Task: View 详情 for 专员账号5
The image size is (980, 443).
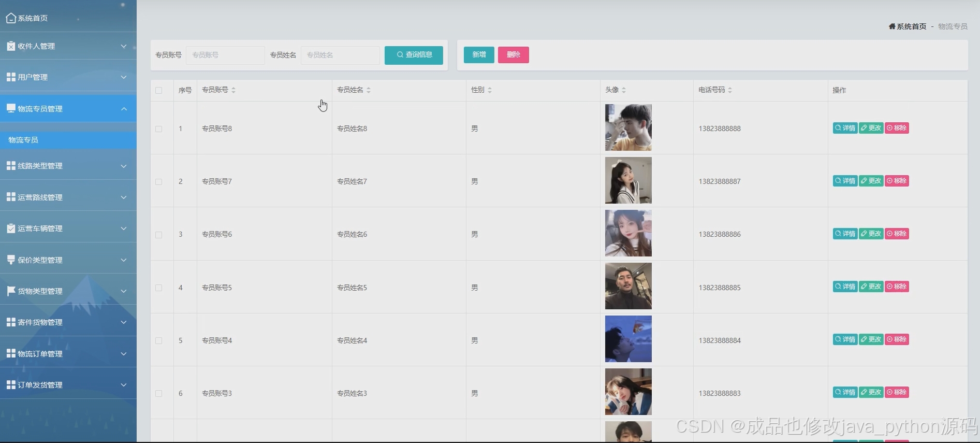Action: click(845, 287)
